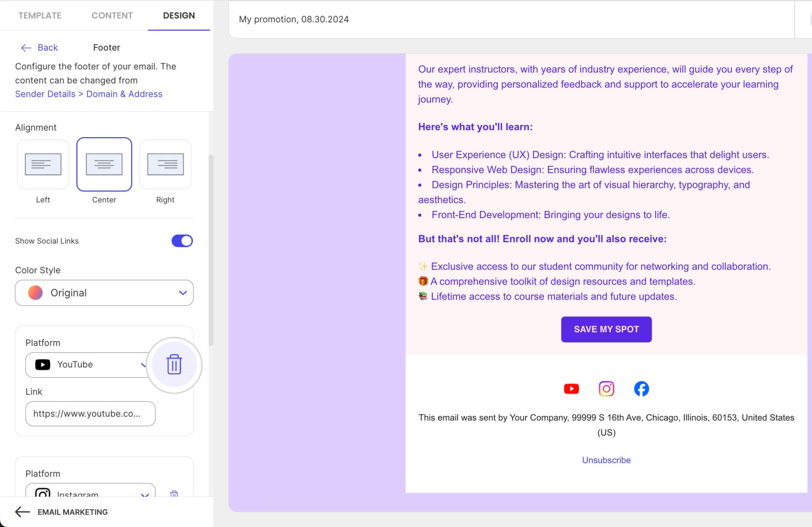Open the Instagram platform dropdown
Viewport: 812px width, 527px height.
90,491
